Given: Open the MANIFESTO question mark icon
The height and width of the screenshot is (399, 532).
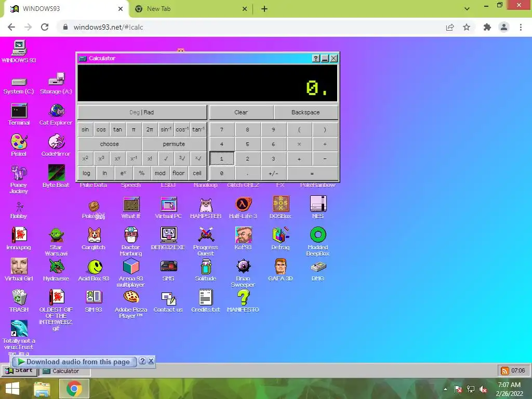Looking at the screenshot, I should click(243, 301).
